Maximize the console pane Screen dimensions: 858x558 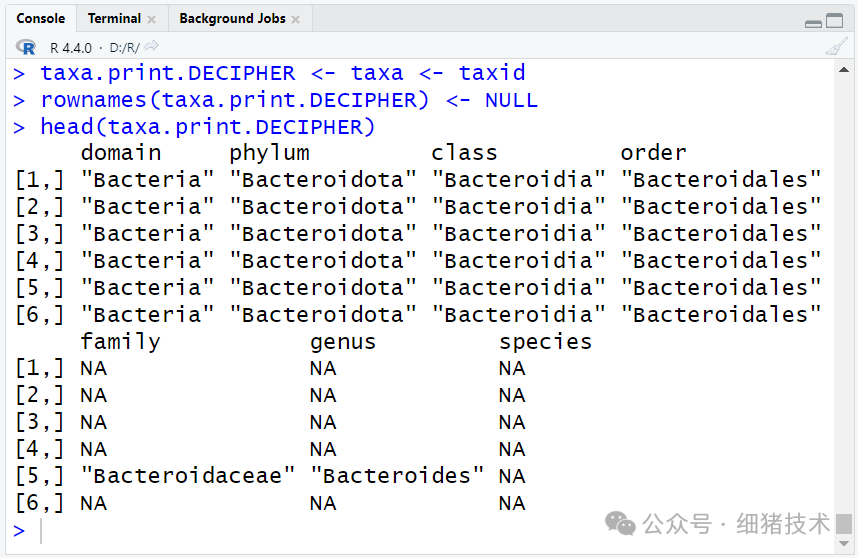pyautogui.click(x=834, y=21)
